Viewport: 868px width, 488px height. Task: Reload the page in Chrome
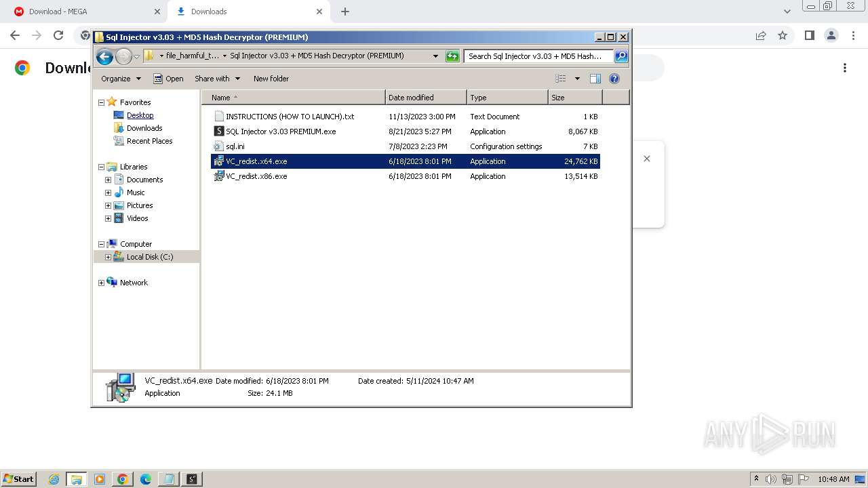[58, 35]
